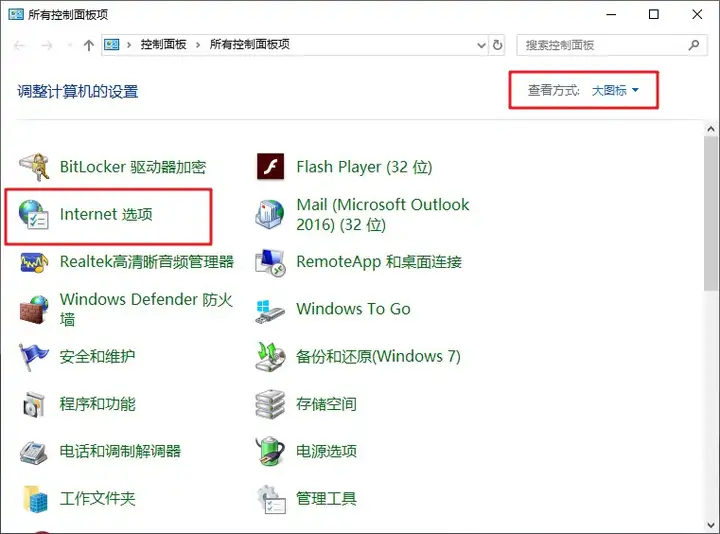Open RemoteApp 和桌面连接 link

click(x=379, y=262)
